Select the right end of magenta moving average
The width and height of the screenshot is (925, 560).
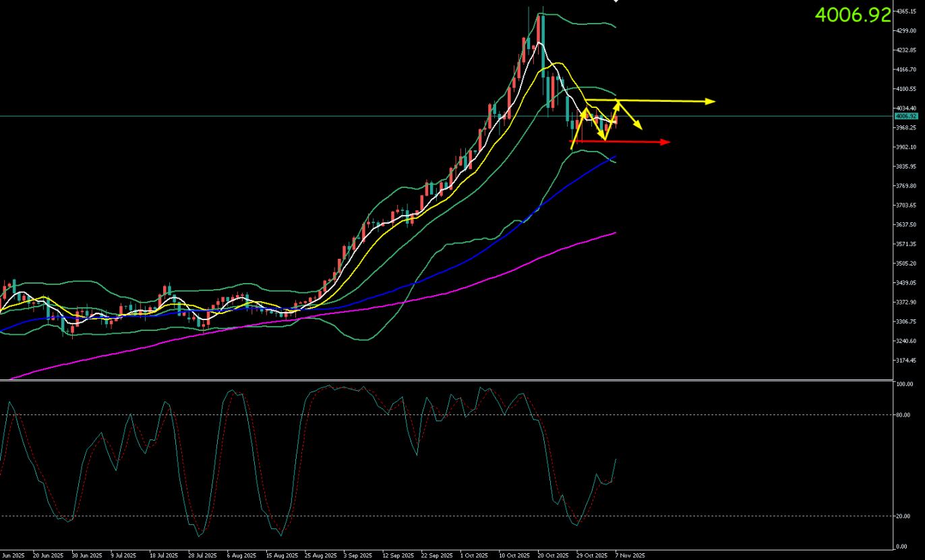point(615,233)
